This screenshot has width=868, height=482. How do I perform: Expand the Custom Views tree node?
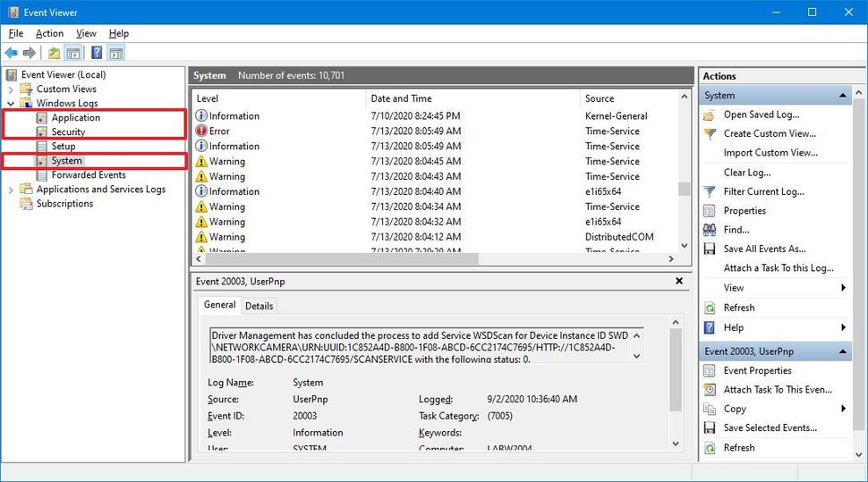(x=11, y=89)
